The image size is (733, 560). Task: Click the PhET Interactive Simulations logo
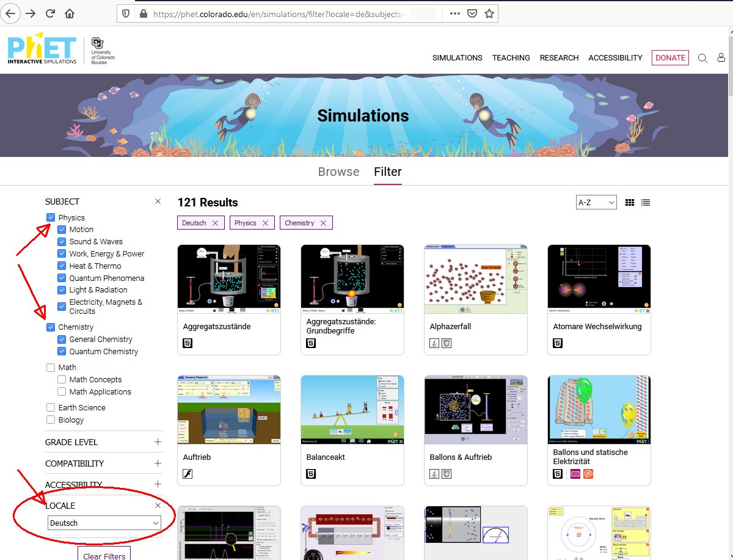[x=42, y=49]
